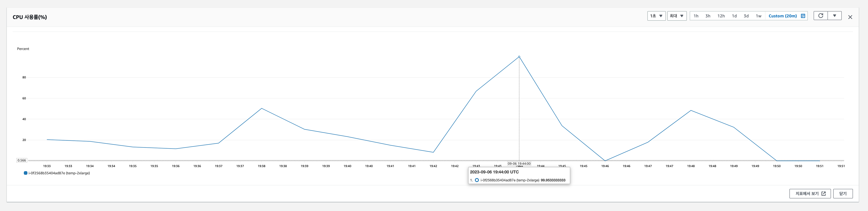Select the 1h time range

coord(696,16)
